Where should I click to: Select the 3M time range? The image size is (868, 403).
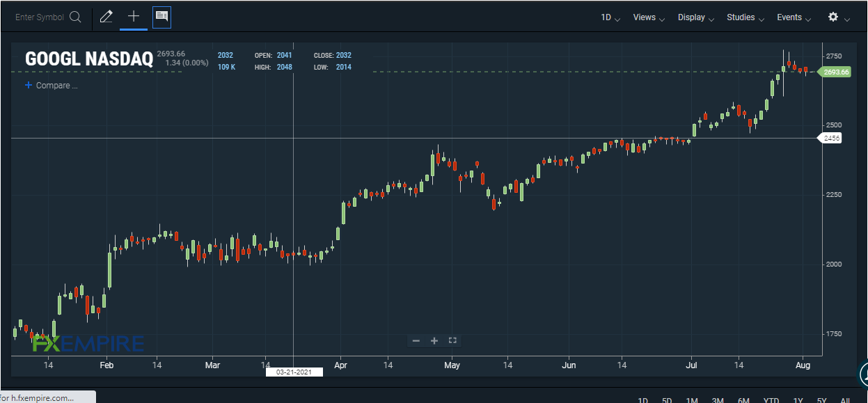pyautogui.click(x=718, y=400)
